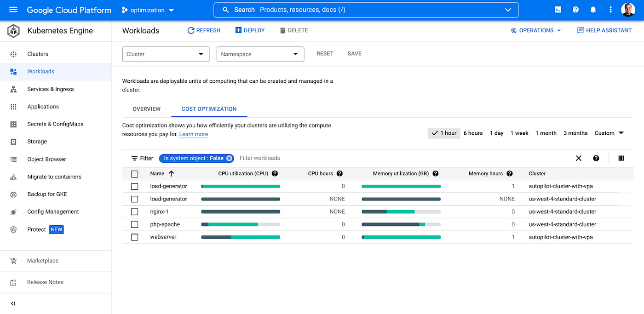Click the Clusters sidebar icon

pos(13,54)
